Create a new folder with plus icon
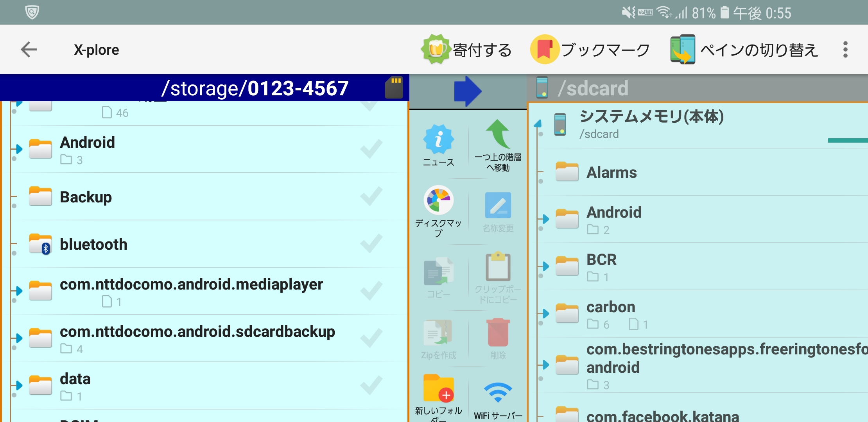The image size is (868, 422). point(439,388)
